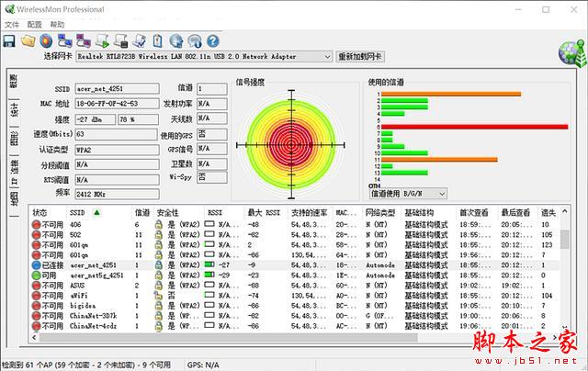Open the 帮助 menu
588x371 pixels.
pyautogui.click(x=57, y=25)
